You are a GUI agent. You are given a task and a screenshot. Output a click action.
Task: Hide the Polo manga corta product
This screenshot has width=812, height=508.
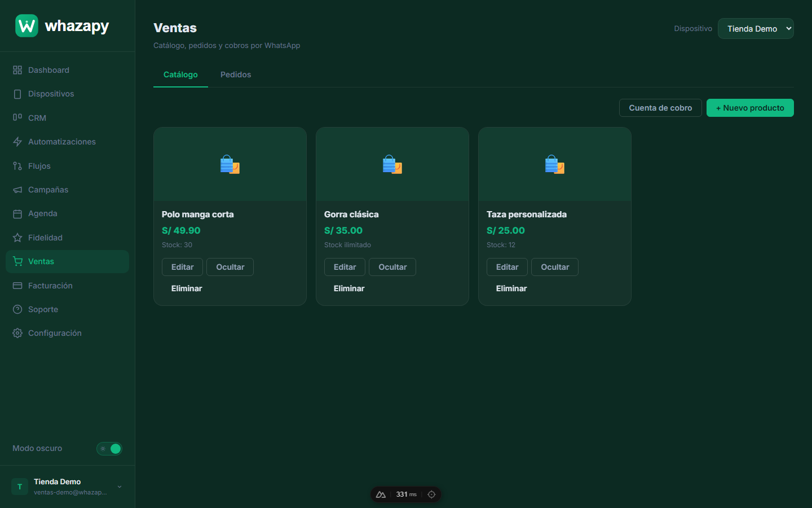pos(230,267)
